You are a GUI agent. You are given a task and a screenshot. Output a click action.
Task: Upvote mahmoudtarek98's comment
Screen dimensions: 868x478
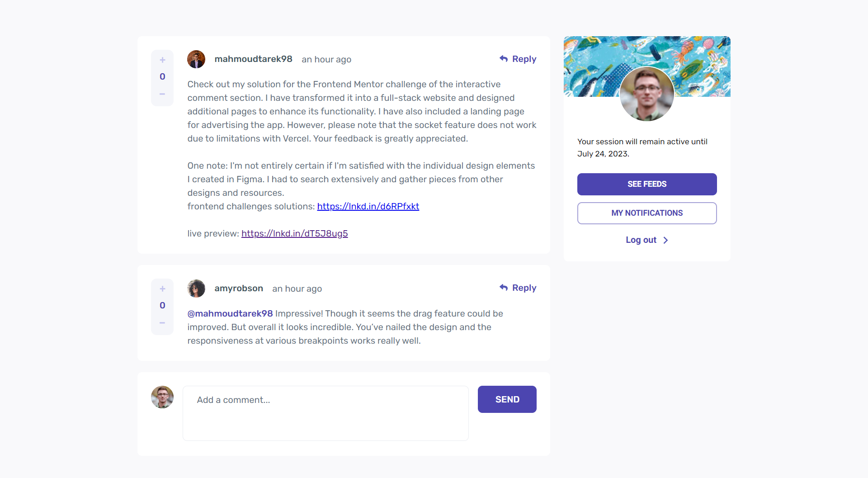162,59
